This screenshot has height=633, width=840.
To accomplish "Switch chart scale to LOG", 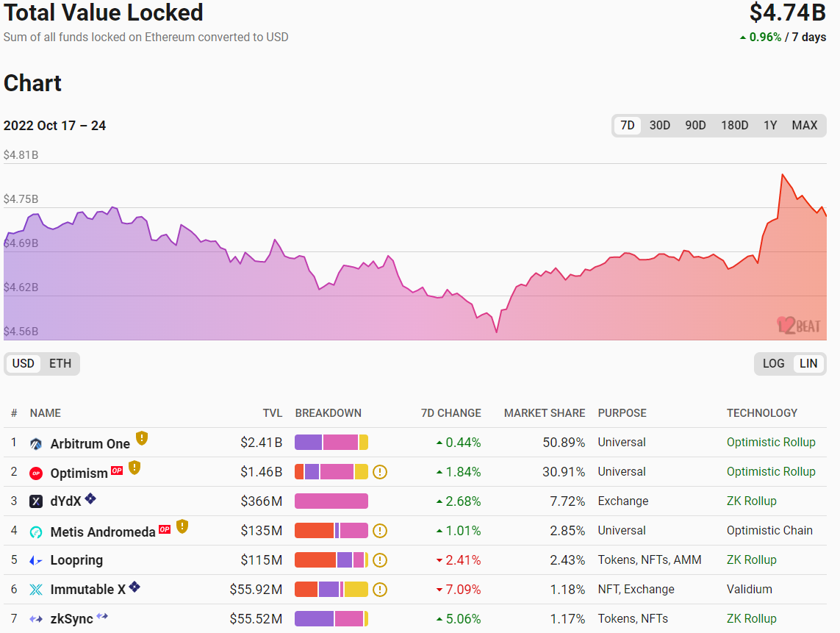I will click(773, 363).
